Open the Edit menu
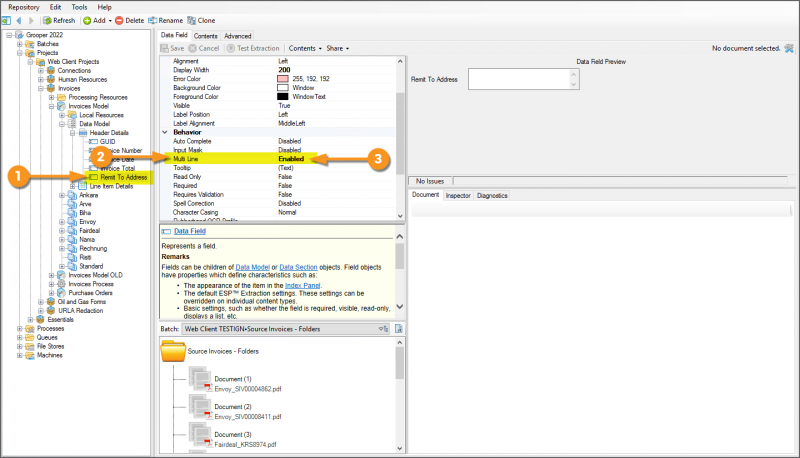The image size is (800, 458). (x=56, y=7)
